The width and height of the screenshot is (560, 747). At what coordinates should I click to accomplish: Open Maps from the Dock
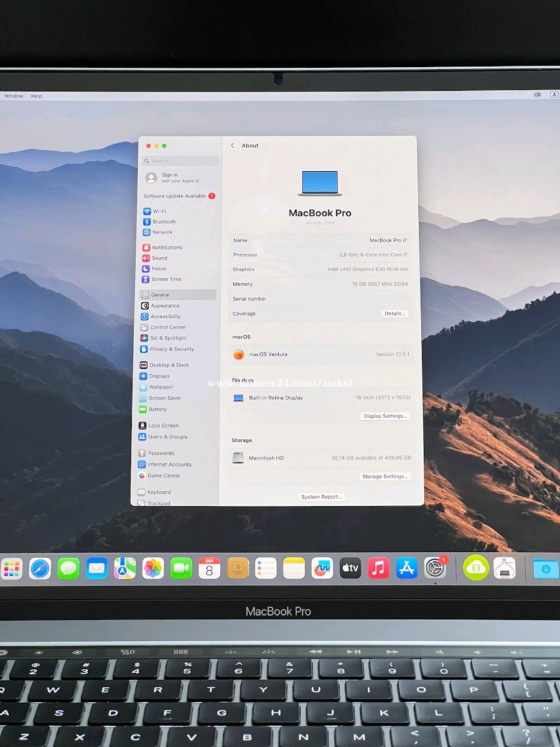(124, 568)
